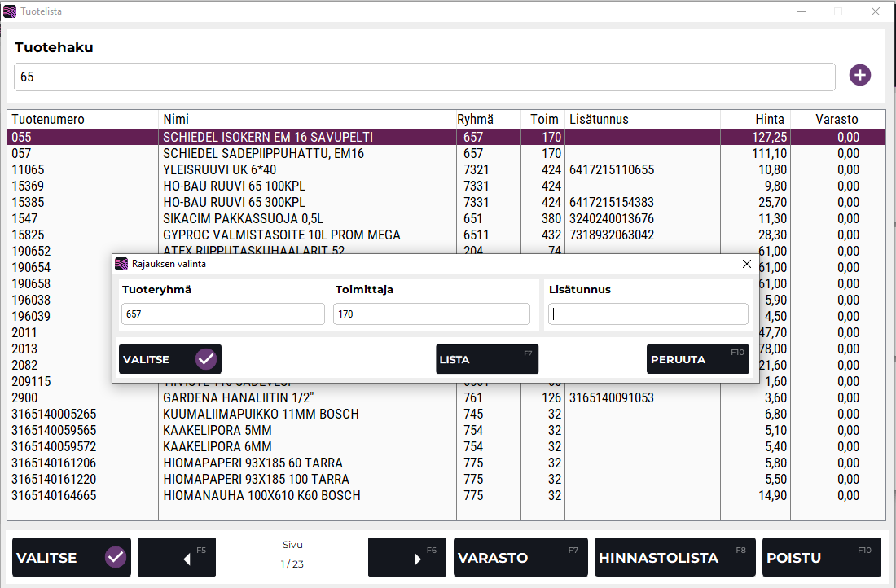This screenshot has height=588, width=896.
Task: Click into the Lisätunnus input field
Action: (648, 314)
